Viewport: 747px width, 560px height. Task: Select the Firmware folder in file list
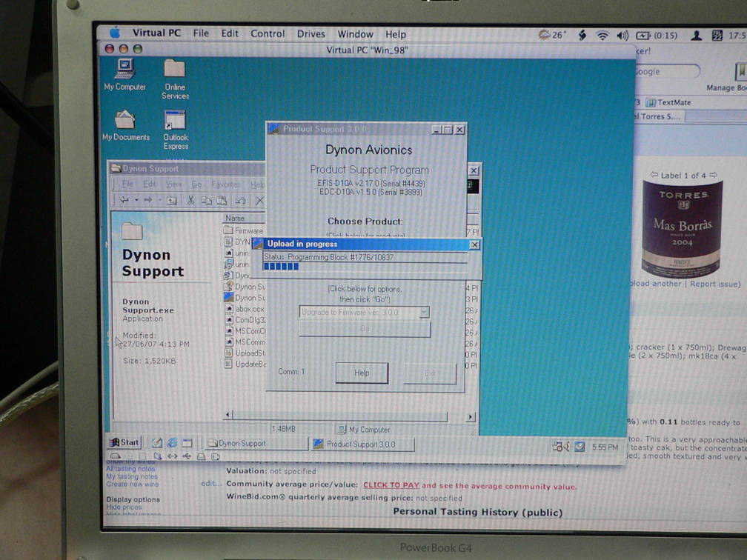(x=243, y=230)
